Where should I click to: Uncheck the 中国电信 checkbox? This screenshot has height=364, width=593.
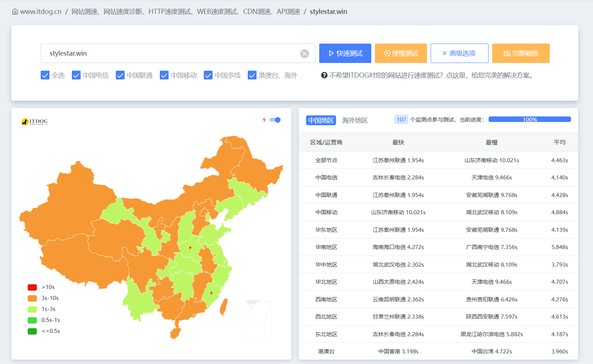76,75
